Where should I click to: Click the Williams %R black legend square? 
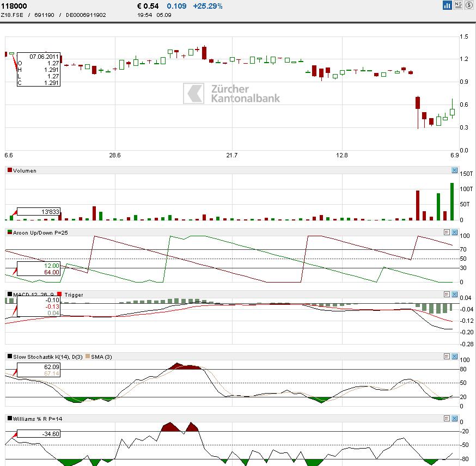click(10, 419)
